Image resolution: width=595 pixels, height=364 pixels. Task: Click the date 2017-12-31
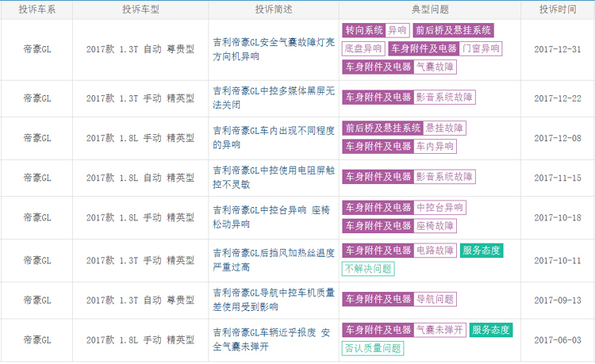click(558, 49)
